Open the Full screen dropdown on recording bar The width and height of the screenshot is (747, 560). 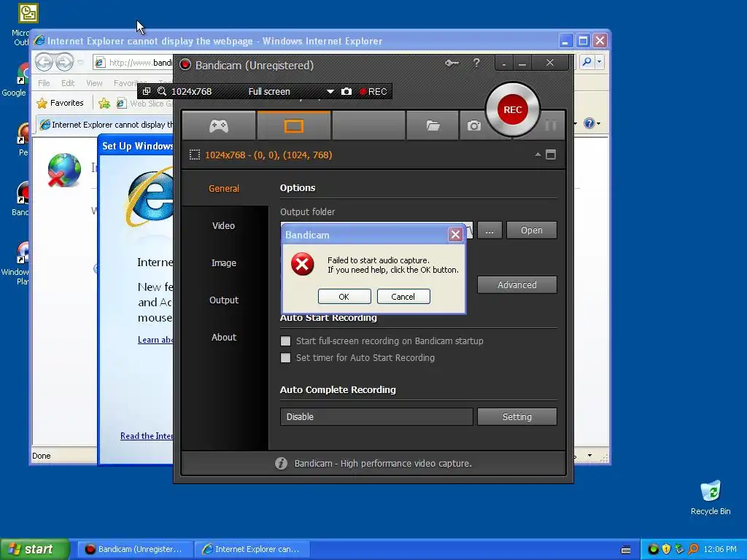(x=330, y=91)
